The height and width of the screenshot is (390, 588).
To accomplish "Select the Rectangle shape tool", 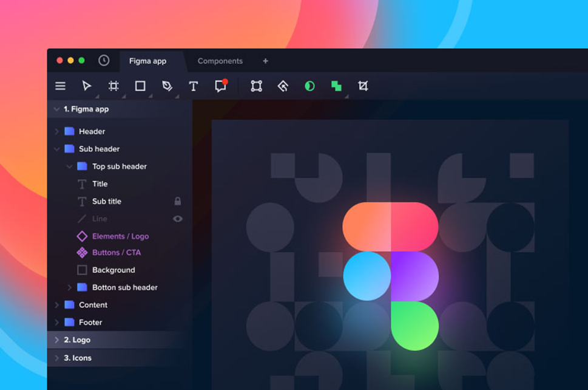I will pos(140,86).
